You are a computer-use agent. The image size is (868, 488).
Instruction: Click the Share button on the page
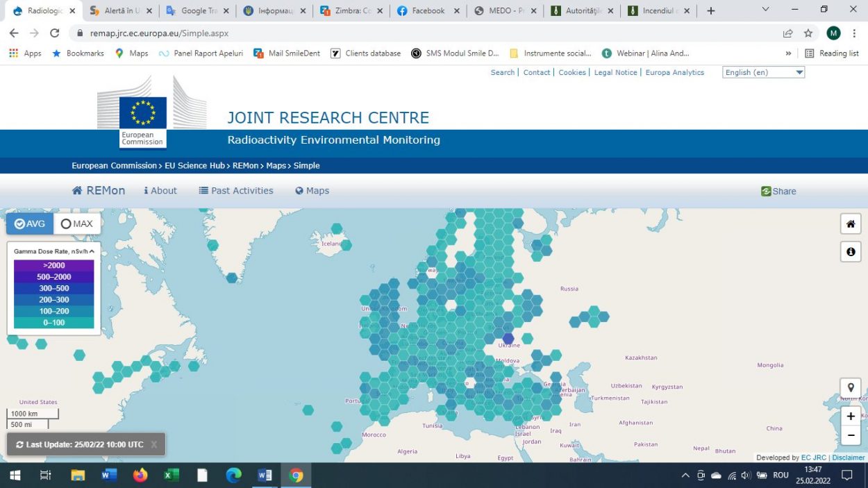(x=778, y=191)
